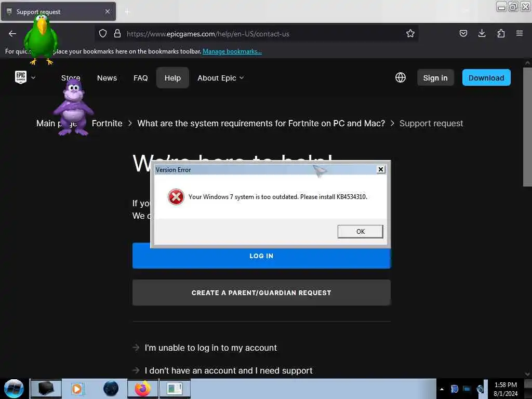Click the Sign in button
The width and height of the screenshot is (532, 399).
pos(435,78)
